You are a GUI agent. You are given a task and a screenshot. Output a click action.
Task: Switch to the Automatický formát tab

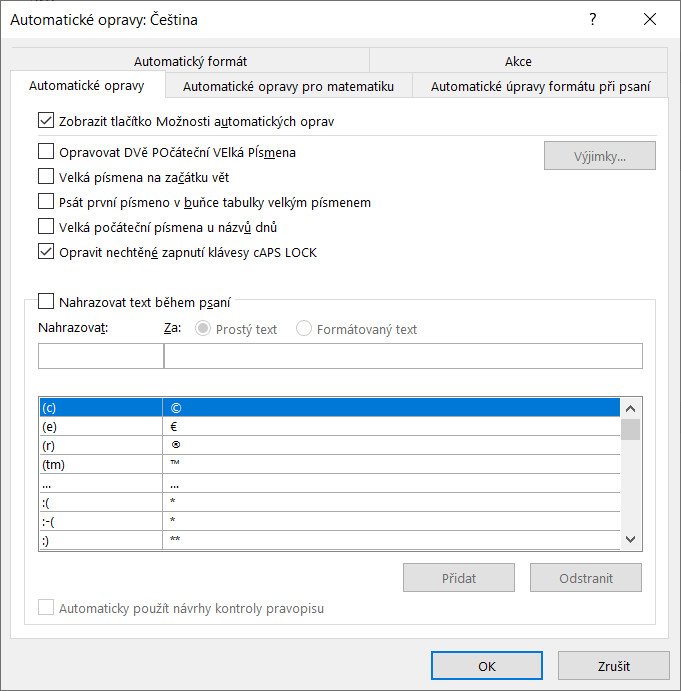[190, 61]
